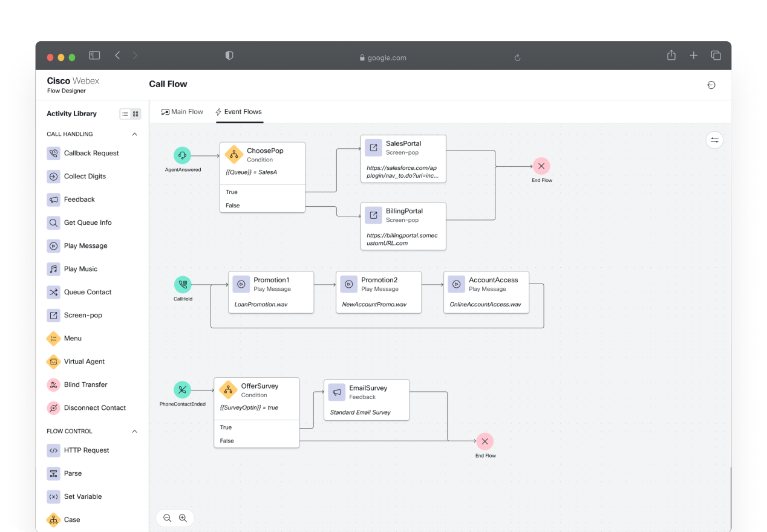Click the NewAccountPromo.wav file name
Image resolution: width=767 pixels, height=532 pixels.
374,305
